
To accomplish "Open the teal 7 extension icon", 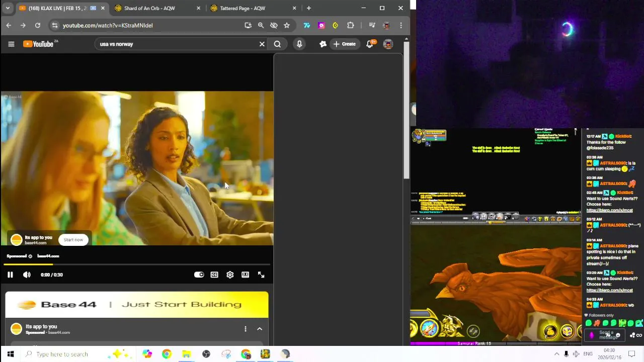I will point(306,25).
